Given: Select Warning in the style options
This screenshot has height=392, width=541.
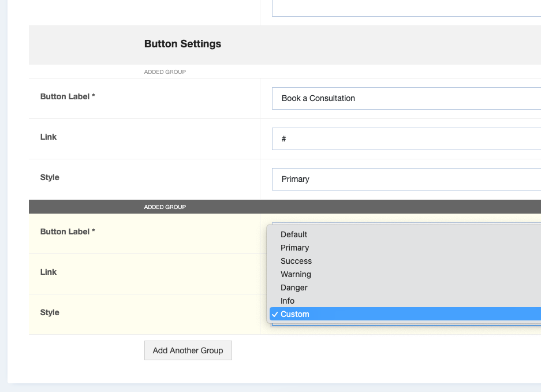Looking at the screenshot, I should (296, 274).
